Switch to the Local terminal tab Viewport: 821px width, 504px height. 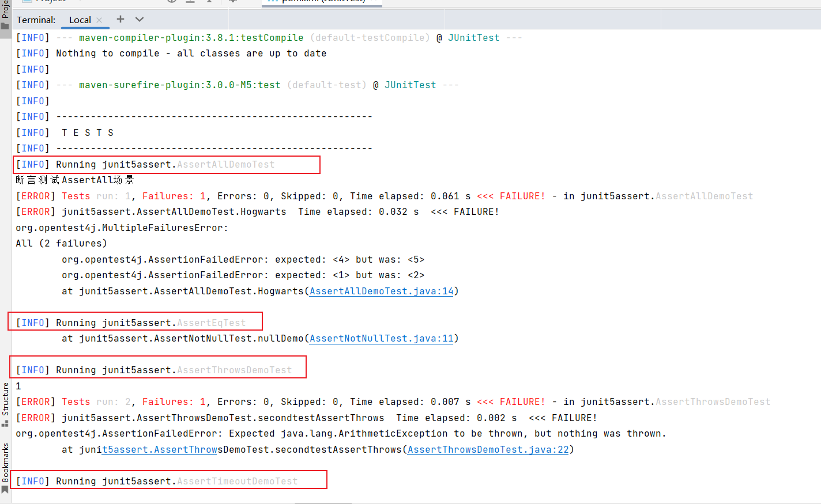(x=80, y=20)
